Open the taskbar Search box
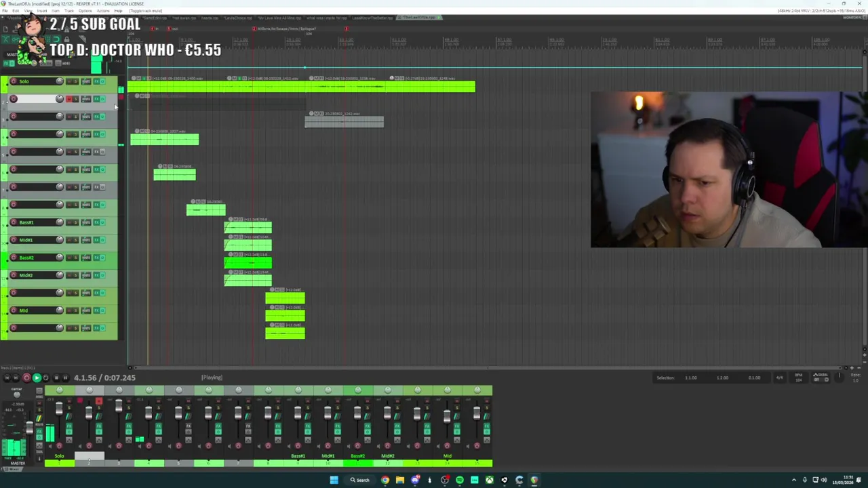Screen dimensions: 868x488 [360, 480]
